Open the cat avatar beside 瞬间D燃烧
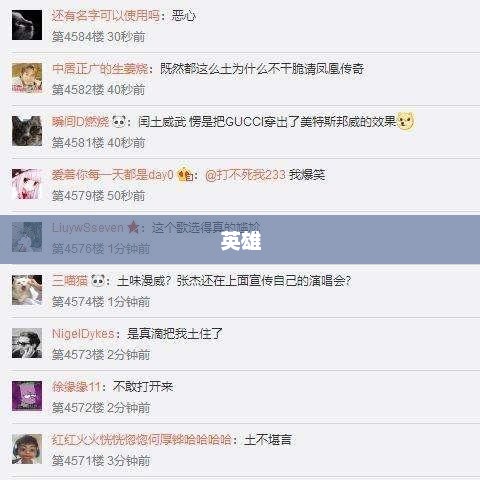The height and width of the screenshot is (480, 480). pos(27,131)
